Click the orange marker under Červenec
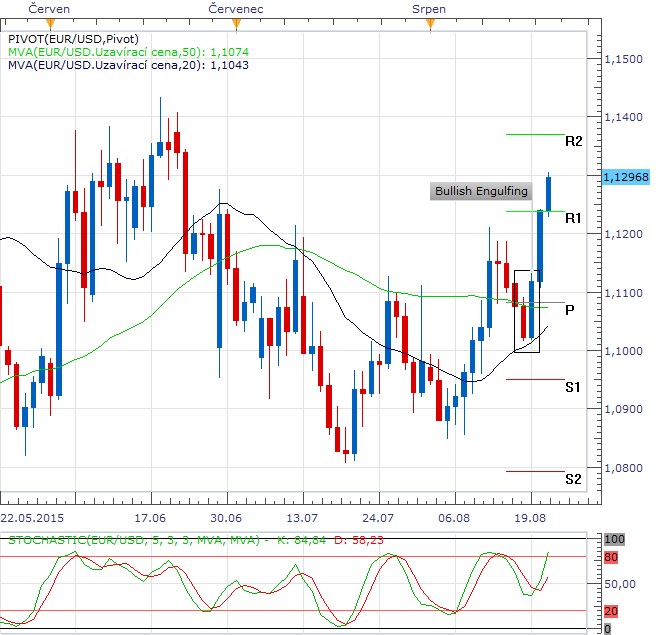659x635 pixels. coord(235,22)
